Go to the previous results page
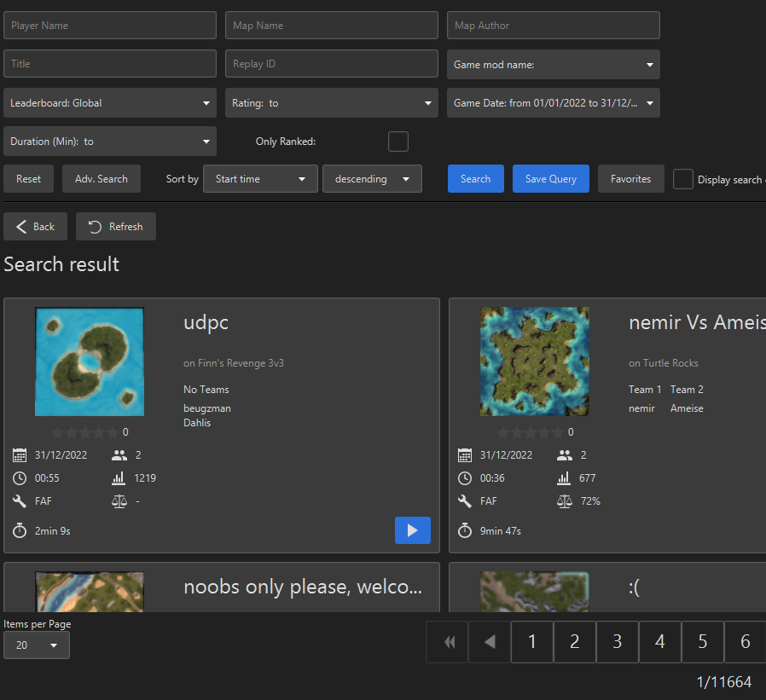The width and height of the screenshot is (766, 700). pos(490,641)
